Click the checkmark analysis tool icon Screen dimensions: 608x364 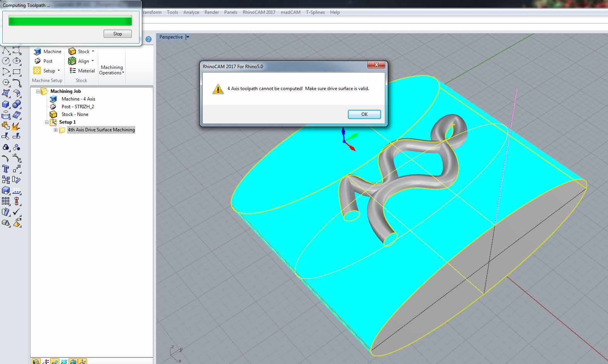[x=17, y=212]
